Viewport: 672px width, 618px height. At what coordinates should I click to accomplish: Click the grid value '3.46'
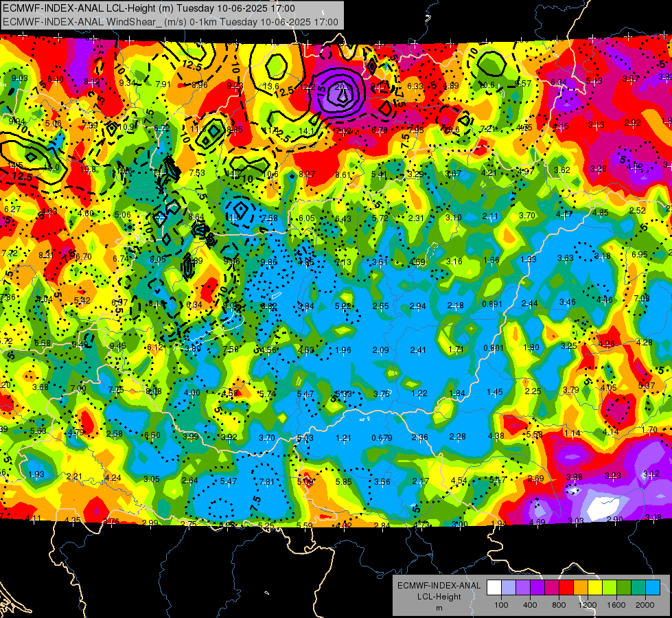tap(568, 302)
